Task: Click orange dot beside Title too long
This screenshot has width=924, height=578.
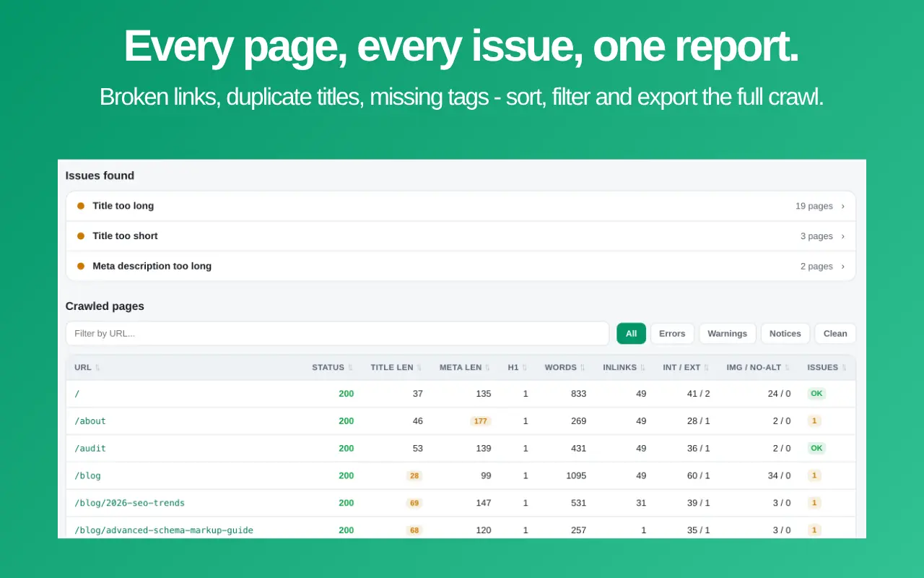Action: (81, 206)
